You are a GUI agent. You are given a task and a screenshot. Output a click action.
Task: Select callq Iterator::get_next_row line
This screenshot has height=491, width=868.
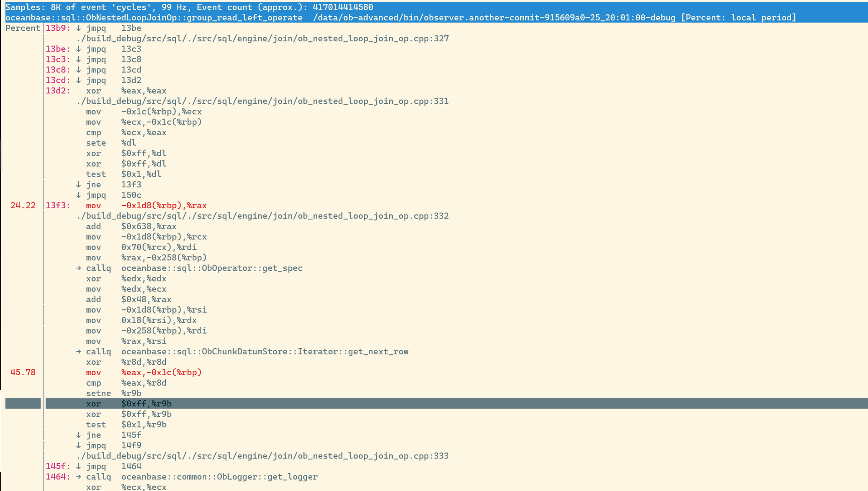point(242,351)
